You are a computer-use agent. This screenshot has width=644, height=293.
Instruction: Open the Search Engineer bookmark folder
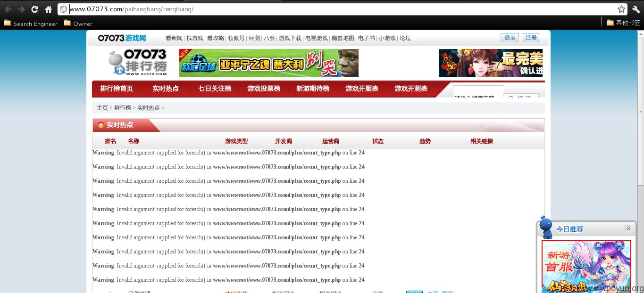(31, 24)
